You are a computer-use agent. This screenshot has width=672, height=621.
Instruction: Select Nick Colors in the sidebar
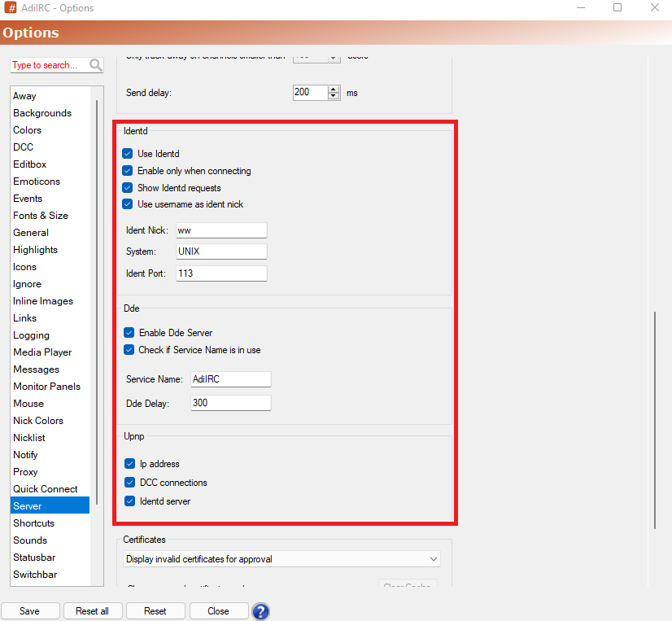pyautogui.click(x=38, y=421)
